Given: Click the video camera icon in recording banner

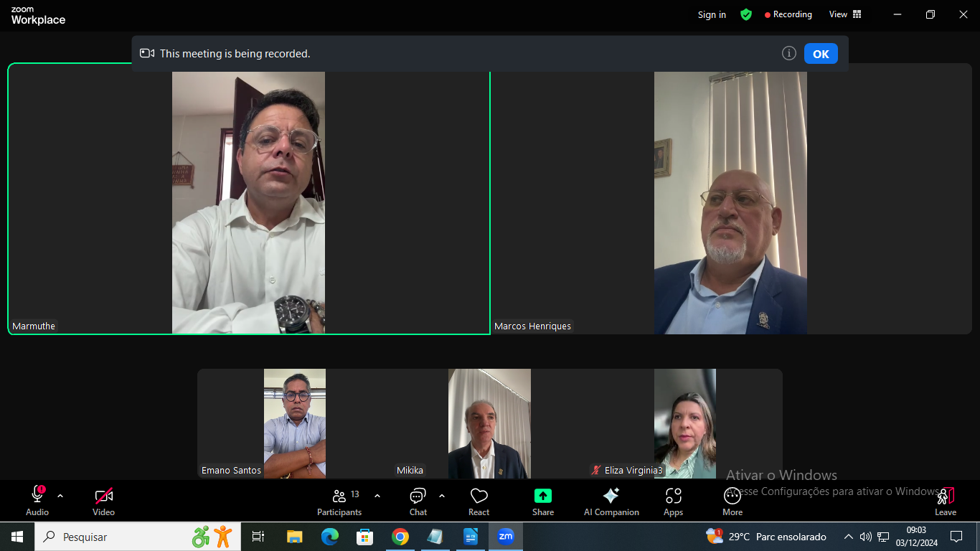Looking at the screenshot, I should (x=147, y=53).
